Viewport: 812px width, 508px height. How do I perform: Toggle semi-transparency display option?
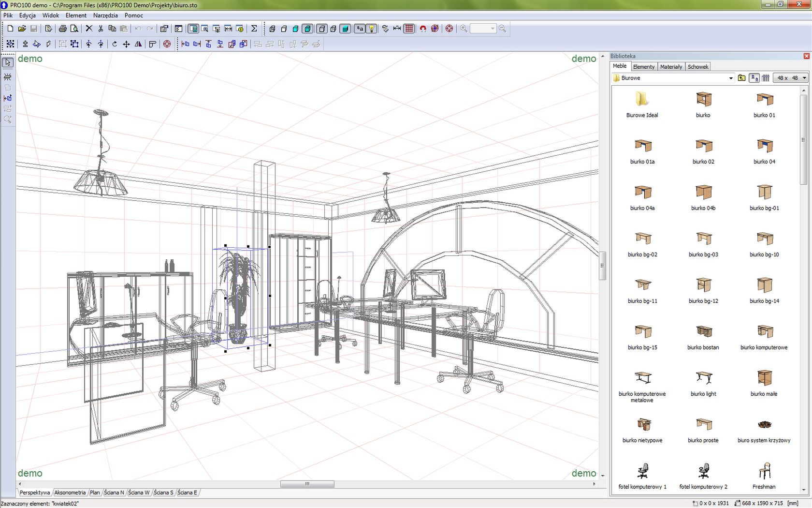tap(333, 29)
